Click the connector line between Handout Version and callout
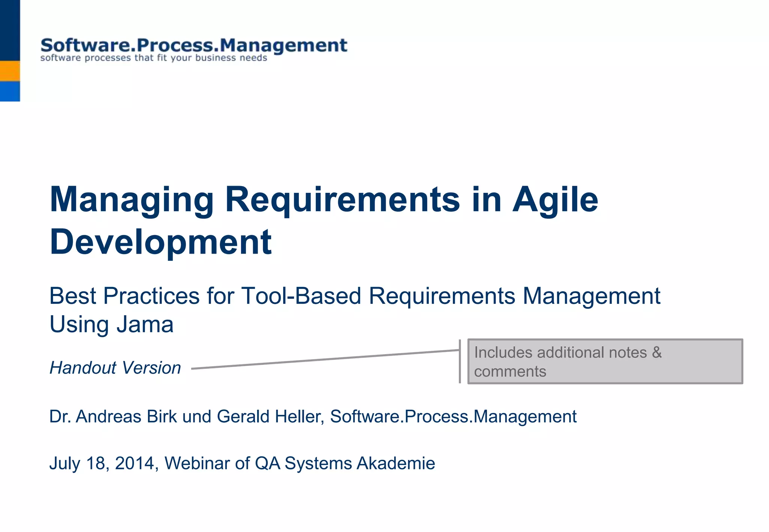 pyautogui.click(x=325, y=359)
